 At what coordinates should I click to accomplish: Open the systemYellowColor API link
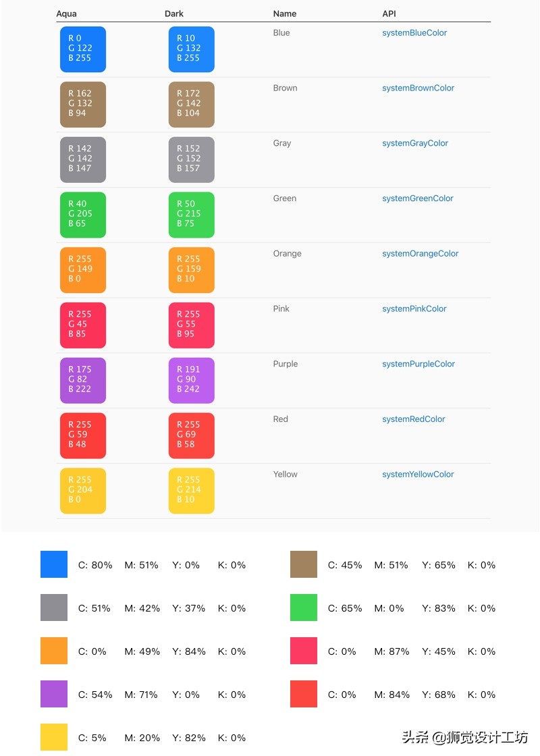pos(418,475)
